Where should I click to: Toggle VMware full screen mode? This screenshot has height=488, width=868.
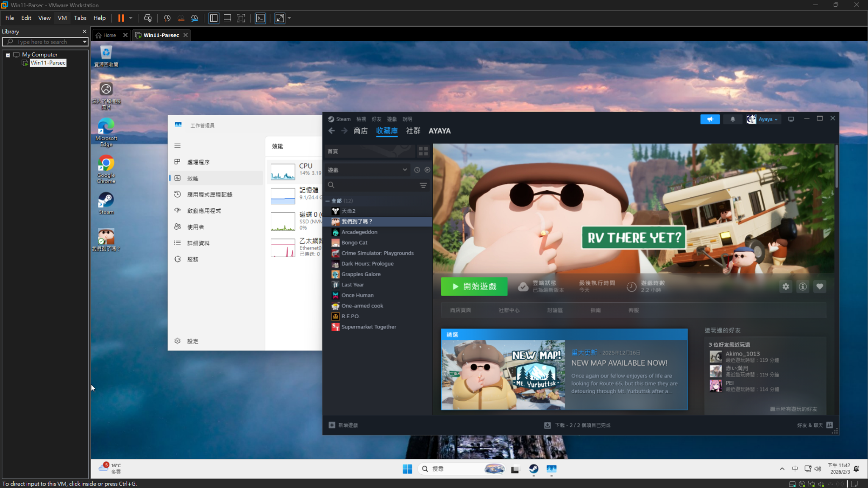[x=241, y=18]
